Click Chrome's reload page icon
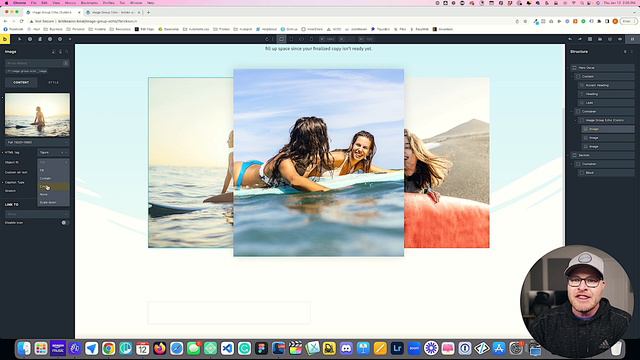Image resolution: width=640 pixels, height=360 pixels. coord(22,21)
